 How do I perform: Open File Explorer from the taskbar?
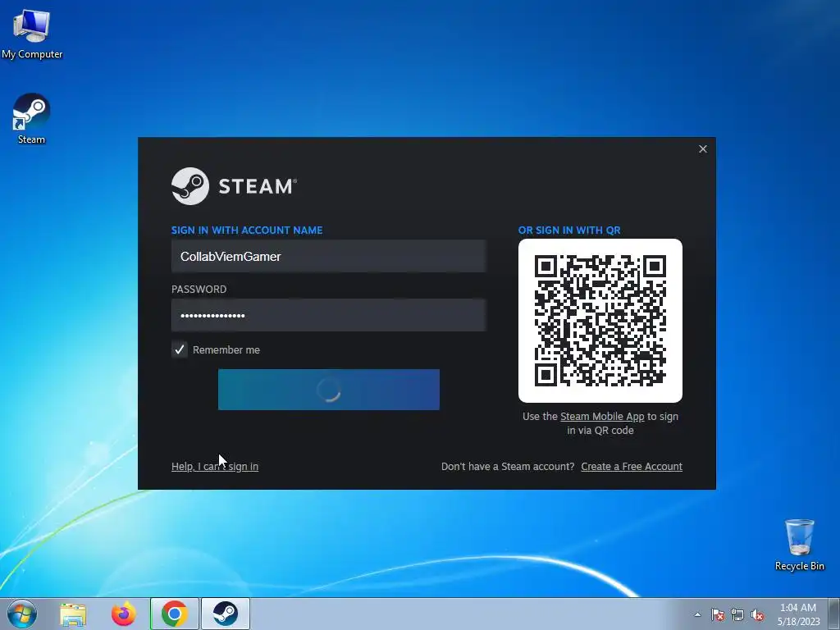click(73, 614)
